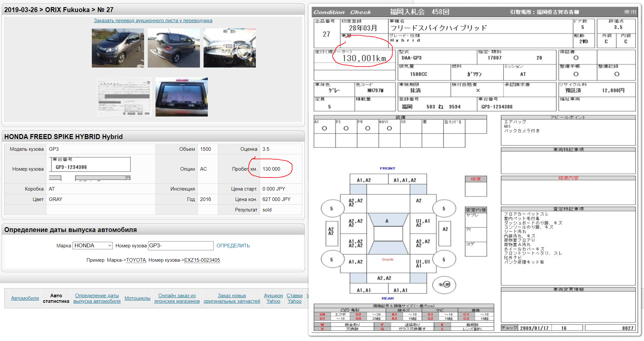Click the auction sheet lot number 27

pyautogui.click(x=326, y=34)
